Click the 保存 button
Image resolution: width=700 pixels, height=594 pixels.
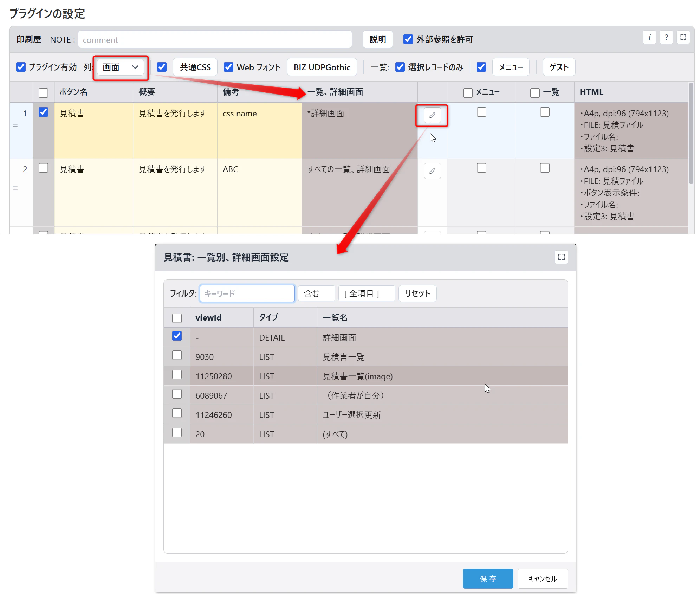pos(488,579)
